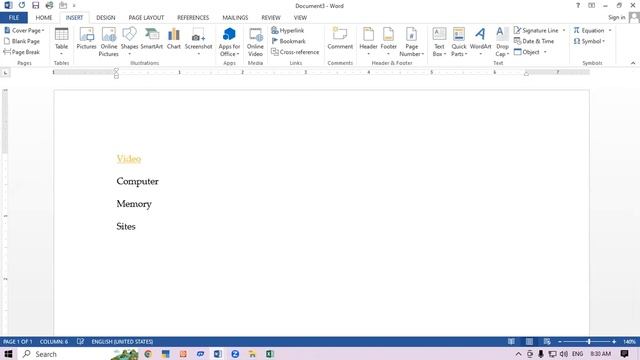Insert a Table
This screenshot has width=640, height=360.
(x=61, y=42)
